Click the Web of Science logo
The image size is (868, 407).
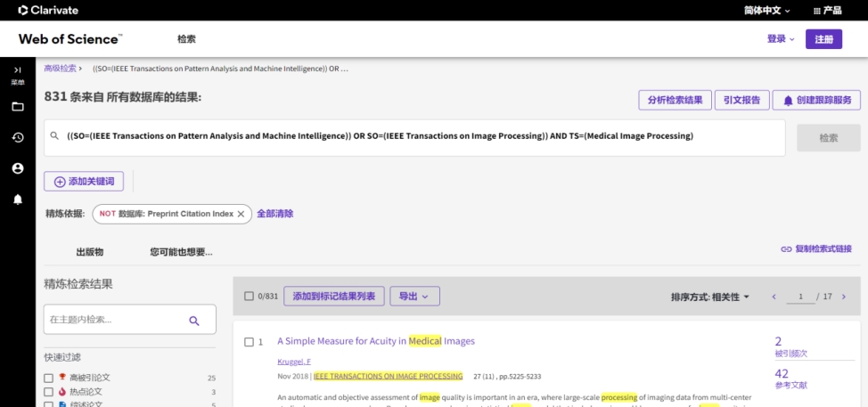point(70,39)
